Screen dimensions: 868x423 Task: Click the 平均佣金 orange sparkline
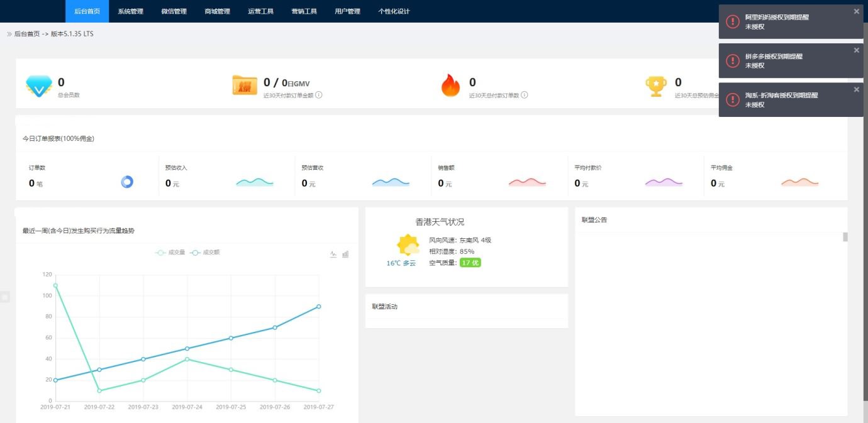click(x=799, y=182)
